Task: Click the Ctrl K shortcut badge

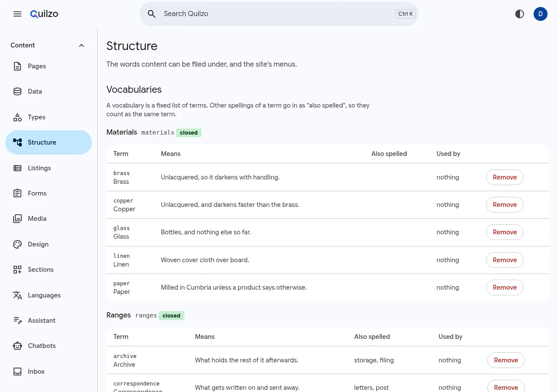Action: click(x=405, y=14)
